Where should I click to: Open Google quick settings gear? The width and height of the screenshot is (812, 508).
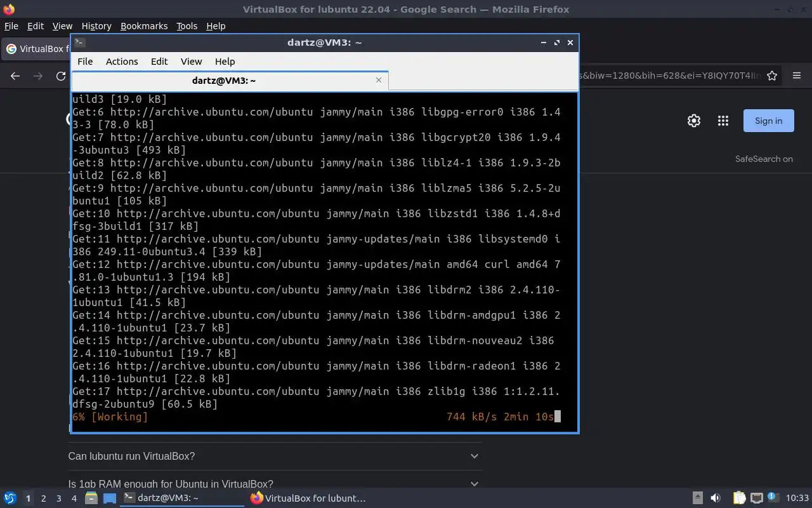pyautogui.click(x=694, y=121)
